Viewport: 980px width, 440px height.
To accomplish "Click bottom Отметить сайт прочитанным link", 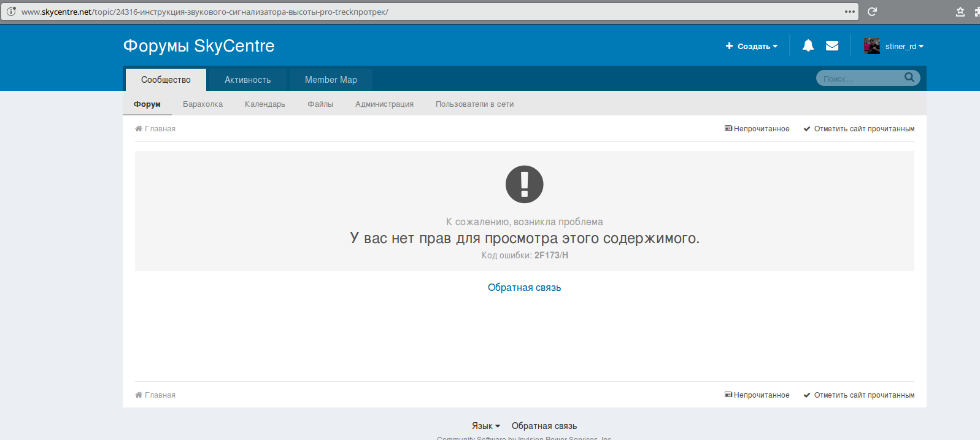I will pos(859,395).
